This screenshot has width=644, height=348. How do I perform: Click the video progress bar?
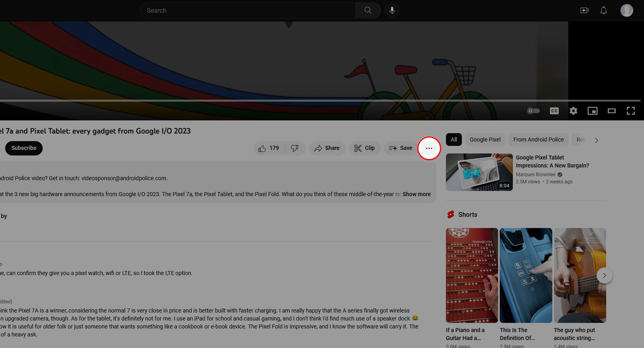pos(320,100)
